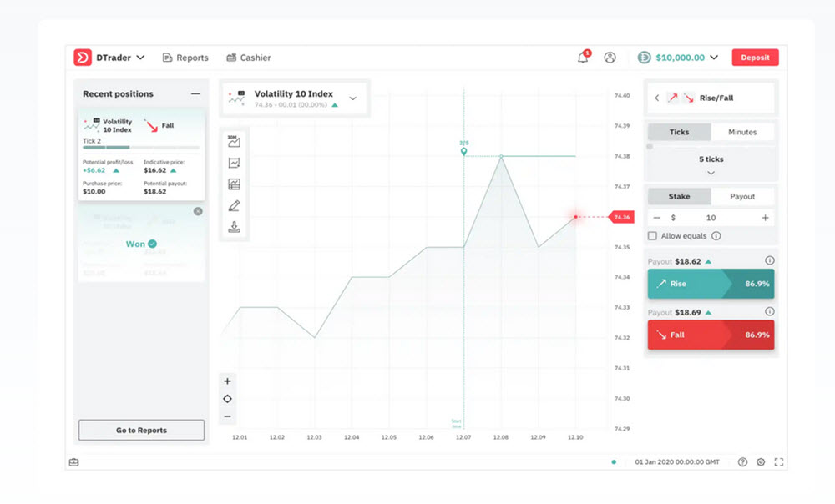Open the positions briefcase icon in footer
The width and height of the screenshot is (835, 504).
[74, 462]
